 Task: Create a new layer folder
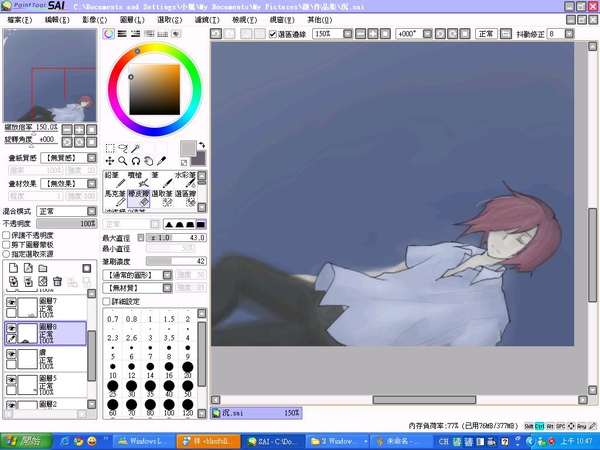pos(43,268)
